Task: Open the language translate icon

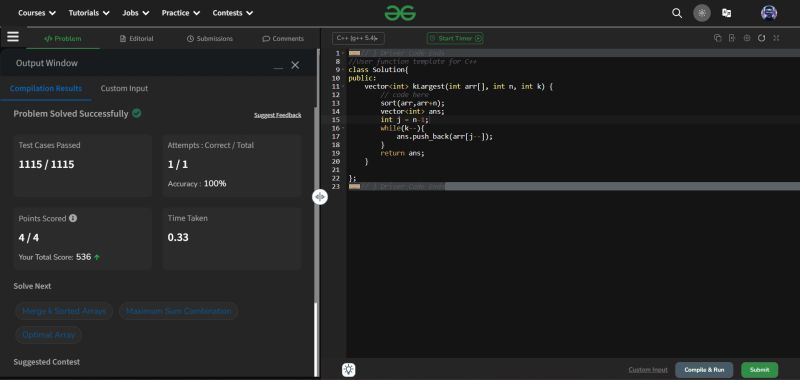Action: (x=727, y=13)
